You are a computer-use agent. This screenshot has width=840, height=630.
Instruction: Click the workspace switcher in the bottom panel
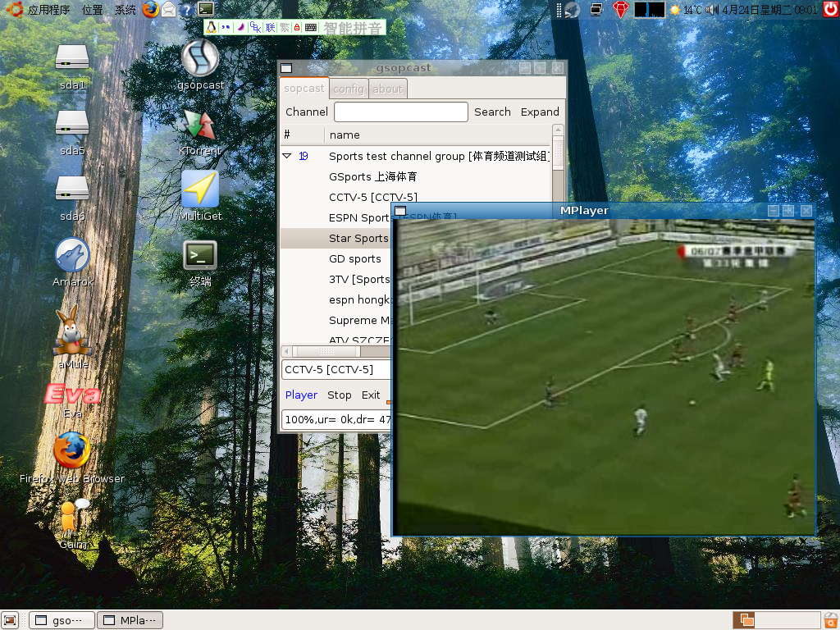click(776, 620)
